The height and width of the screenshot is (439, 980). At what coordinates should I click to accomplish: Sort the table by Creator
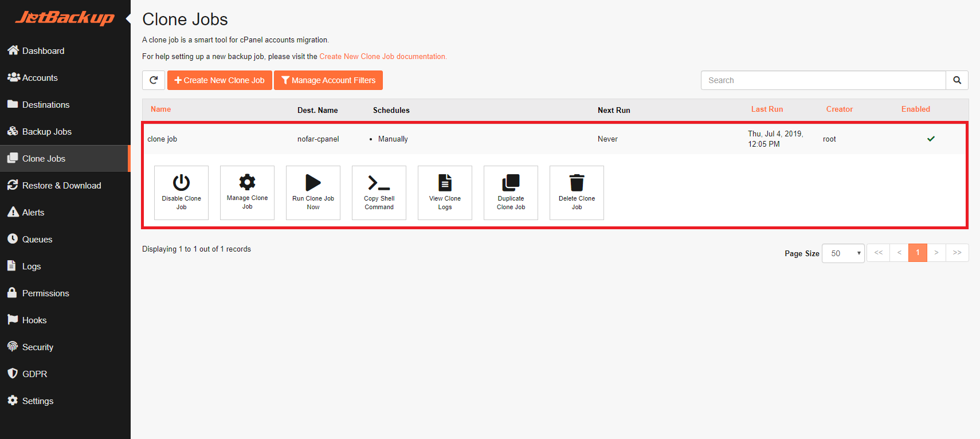tap(839, 109)
